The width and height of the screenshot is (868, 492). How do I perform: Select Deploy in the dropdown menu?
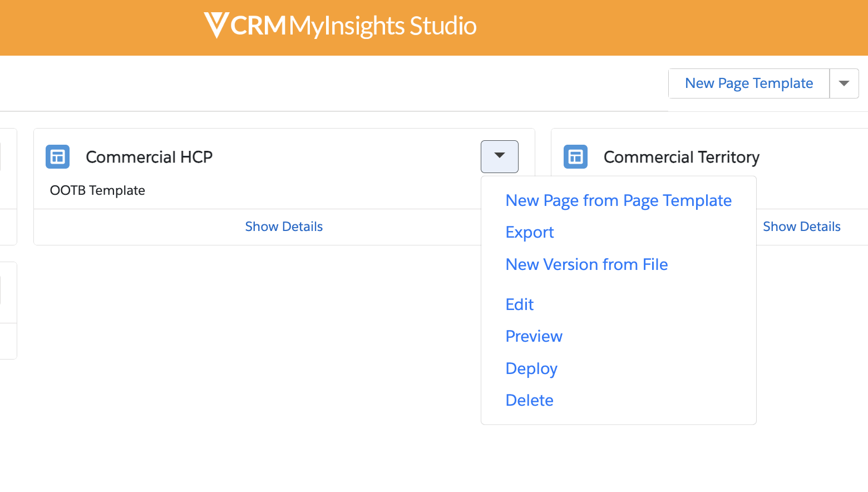point(531,368)
